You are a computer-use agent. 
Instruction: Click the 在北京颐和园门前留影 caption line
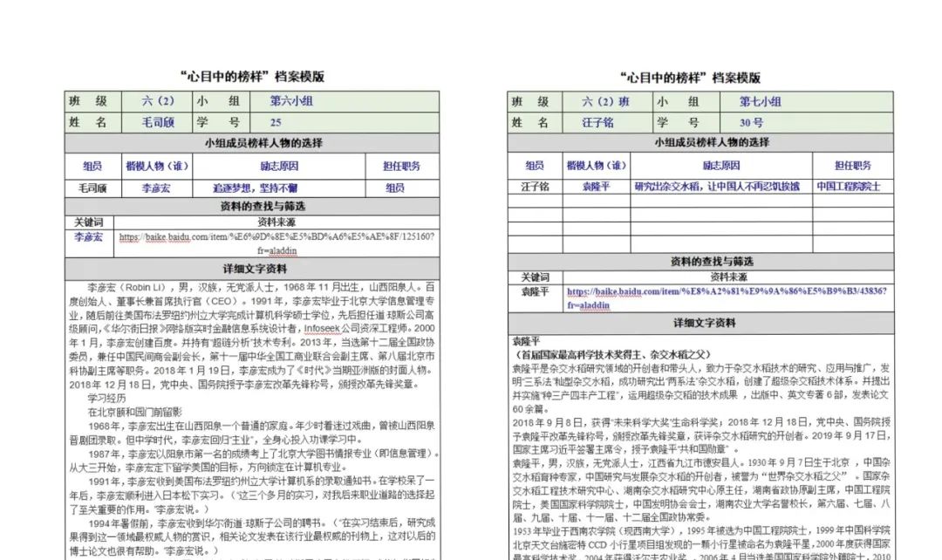(x=134, y=412)
